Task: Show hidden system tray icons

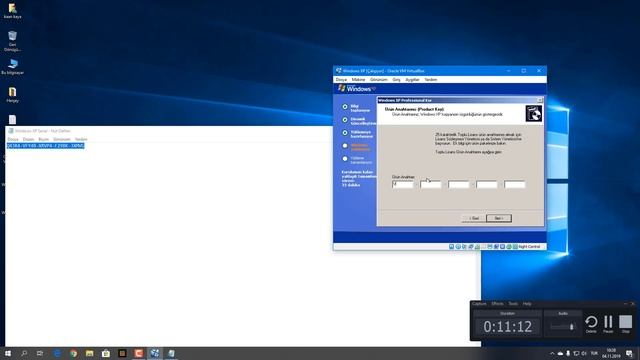Action: coord(552,353)
